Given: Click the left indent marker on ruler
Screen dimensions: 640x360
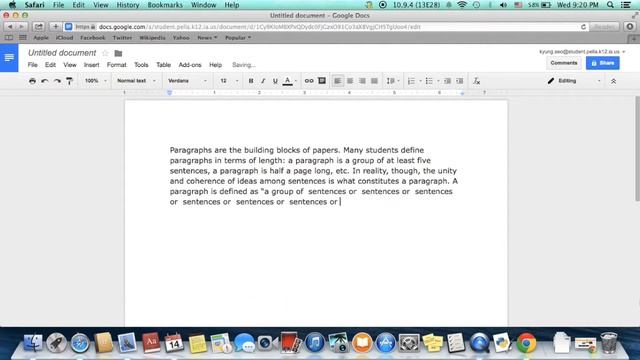Looking at the screenshot, I should [x=169, y=93].
